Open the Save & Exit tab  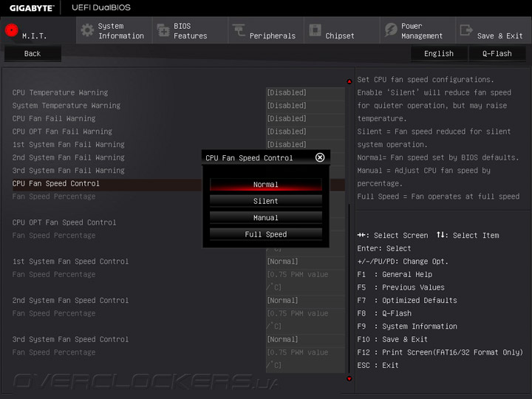pos(494,30)
